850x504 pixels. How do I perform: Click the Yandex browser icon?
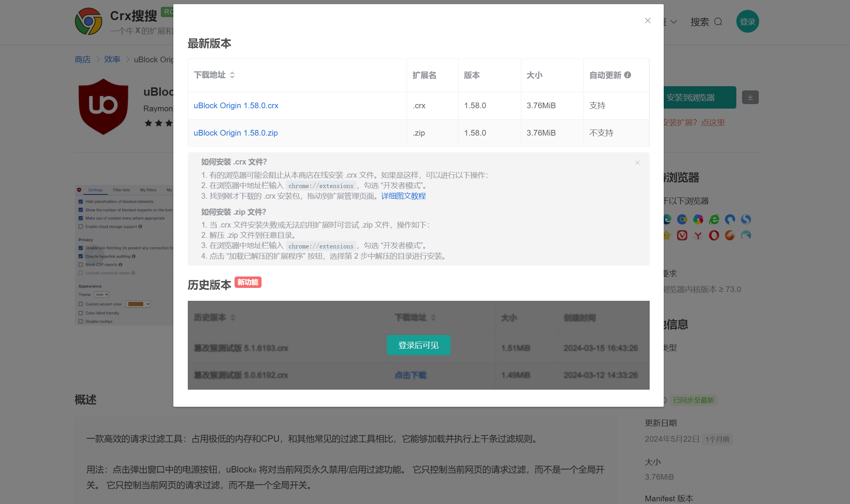click(x=698, y=235)
